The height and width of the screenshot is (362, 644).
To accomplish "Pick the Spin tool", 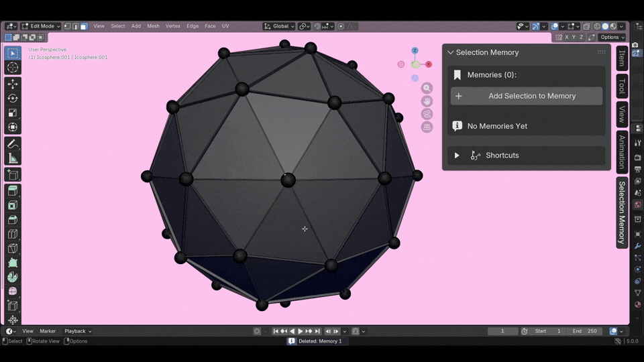I will click(13, 277).
